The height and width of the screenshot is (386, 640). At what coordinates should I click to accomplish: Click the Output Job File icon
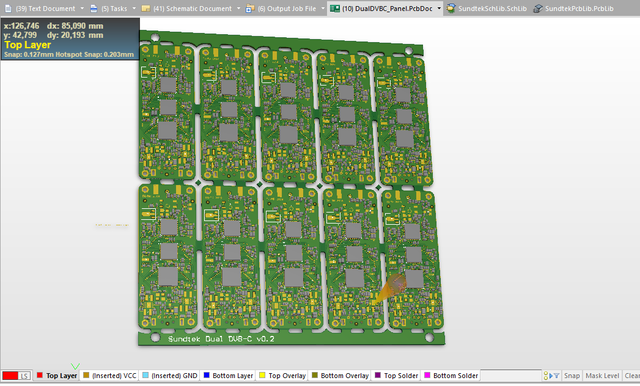[250, 8]
